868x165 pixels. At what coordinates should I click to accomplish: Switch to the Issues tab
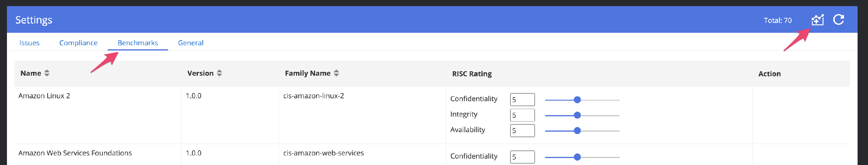29,43
